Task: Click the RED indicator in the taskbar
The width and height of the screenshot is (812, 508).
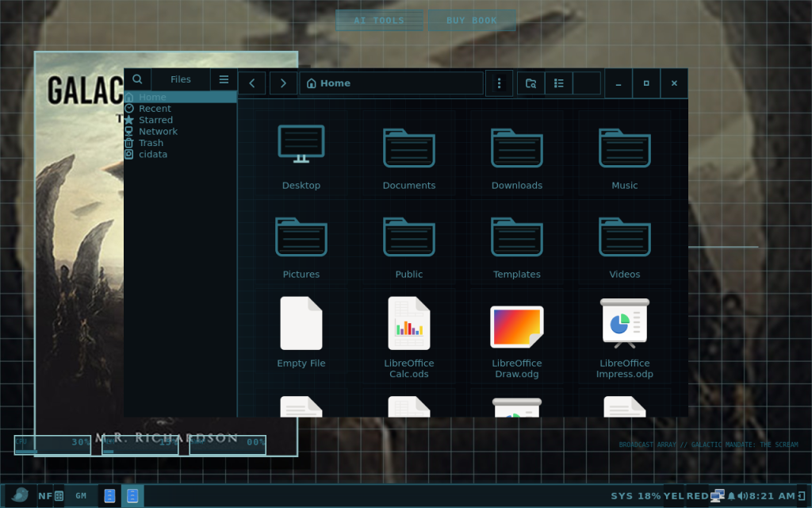Action: tap(698, 496)
